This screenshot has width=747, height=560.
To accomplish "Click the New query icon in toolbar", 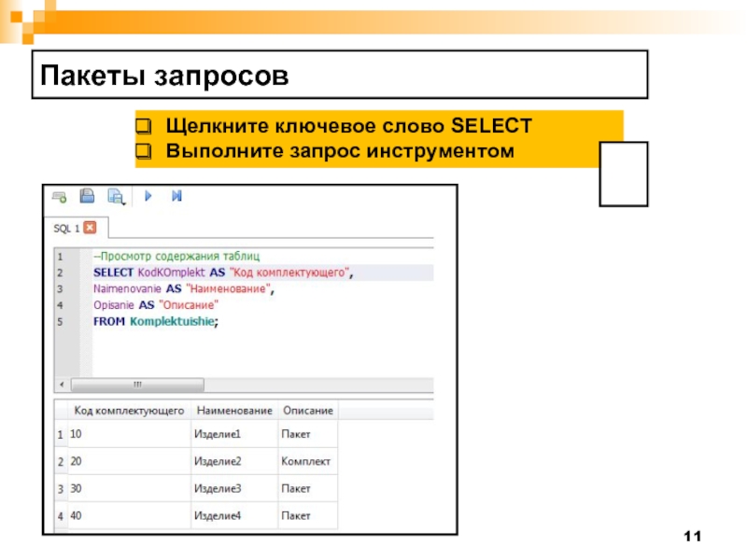I will [60, 197].
